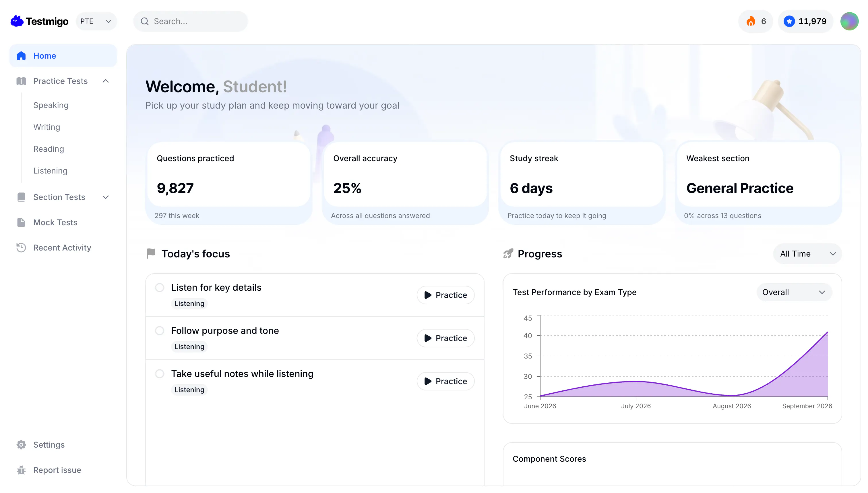Open the user profile avatar

point(849,21)
